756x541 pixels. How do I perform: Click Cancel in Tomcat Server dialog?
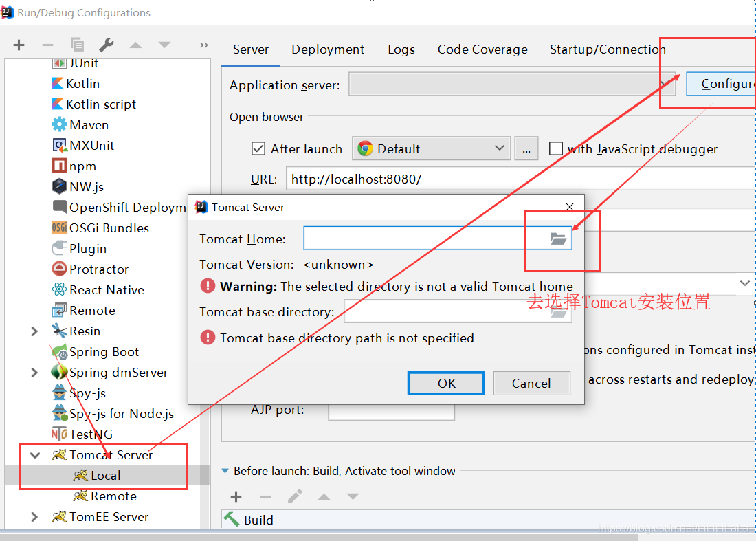pyautogui.click(x=531, y=384)
